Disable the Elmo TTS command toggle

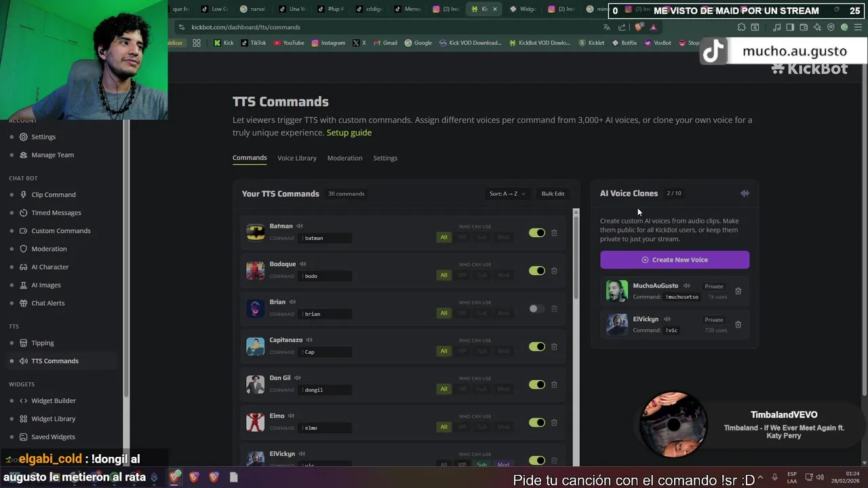click(537, 422)
